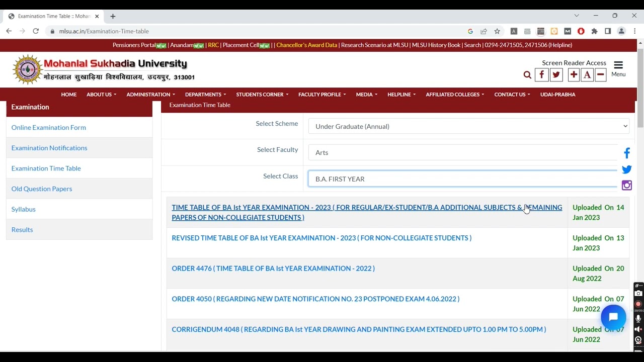The image size is (644, 362).
Task: Open the Chrome extensions puzzle icon
Action: (594, 31)
